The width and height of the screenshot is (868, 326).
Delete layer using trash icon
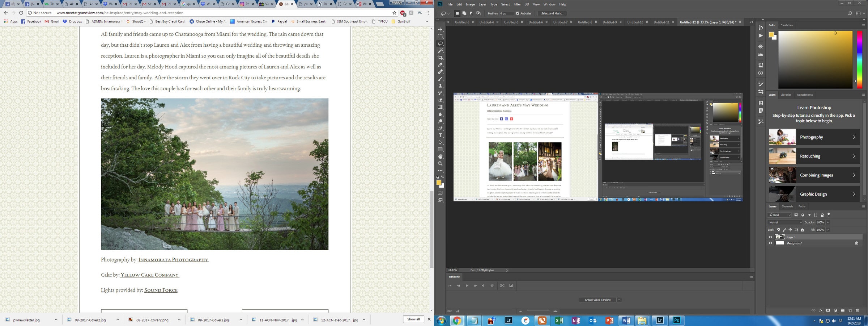tap(857, 310)
